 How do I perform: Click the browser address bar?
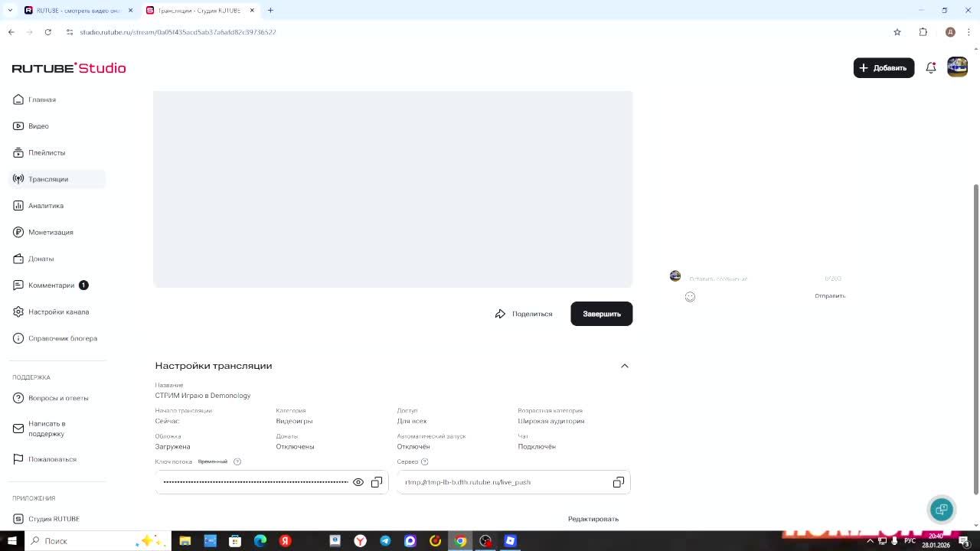(475, 32)
